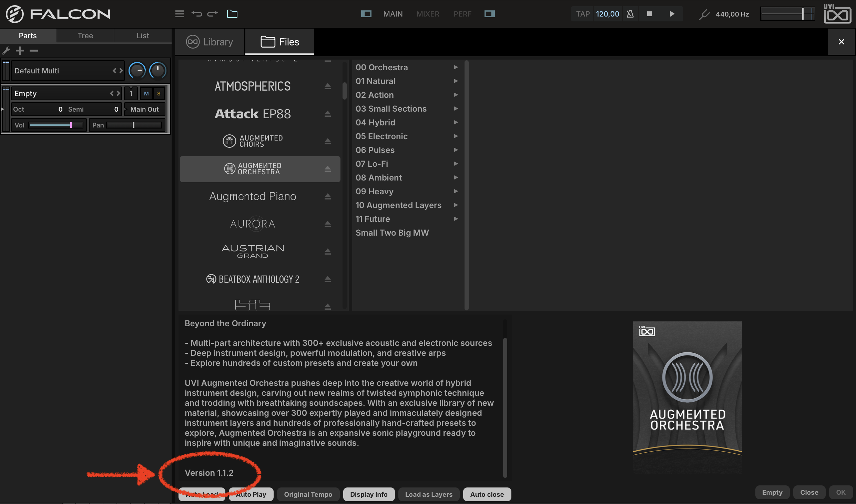Click the UVI logo icon top right
The height and width of the screenshot is (504, 856).
pyautogui.click(x=837, y=14)
